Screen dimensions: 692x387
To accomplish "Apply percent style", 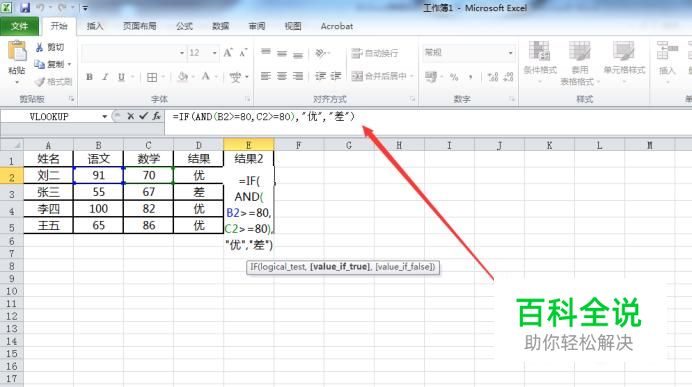I will tap(454, 77).
